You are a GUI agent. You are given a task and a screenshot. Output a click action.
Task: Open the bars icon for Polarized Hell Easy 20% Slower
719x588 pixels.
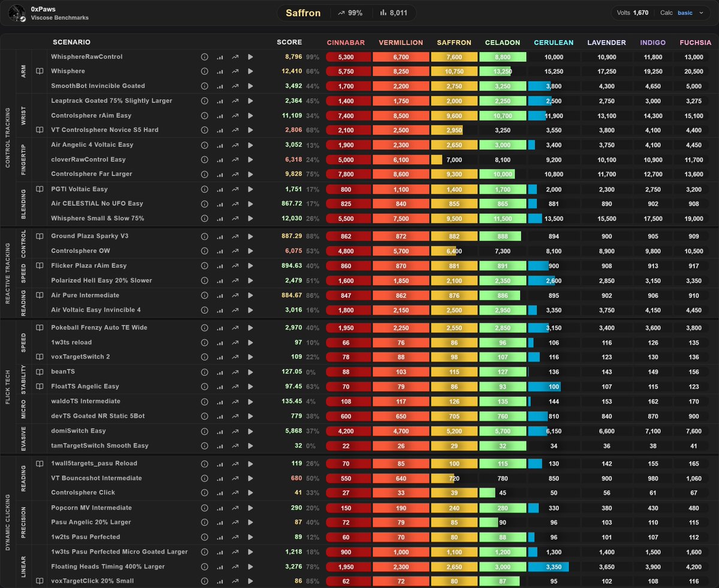(219, 281)
